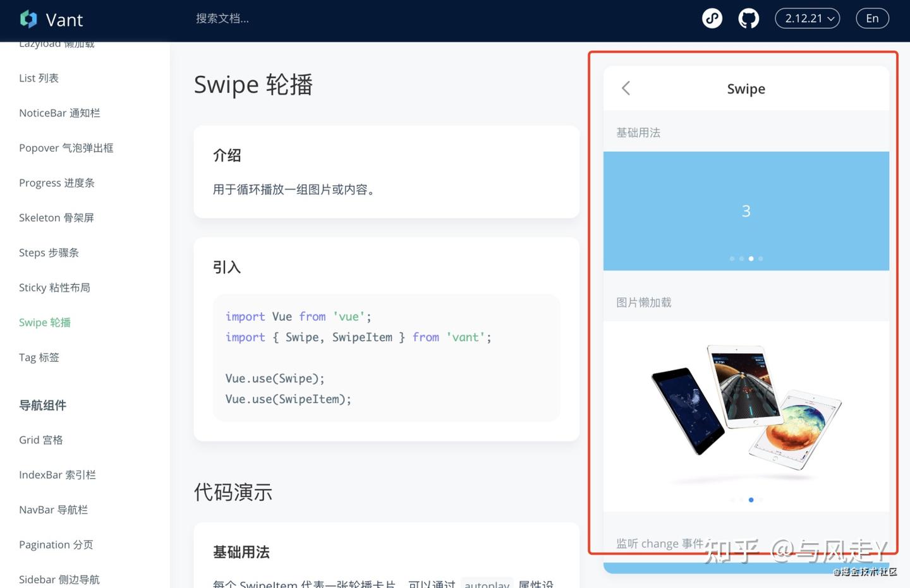Open the Skeleton 骨架屏 component page
910x588 pixels.
pyautogui.click(x=56, y=217)
